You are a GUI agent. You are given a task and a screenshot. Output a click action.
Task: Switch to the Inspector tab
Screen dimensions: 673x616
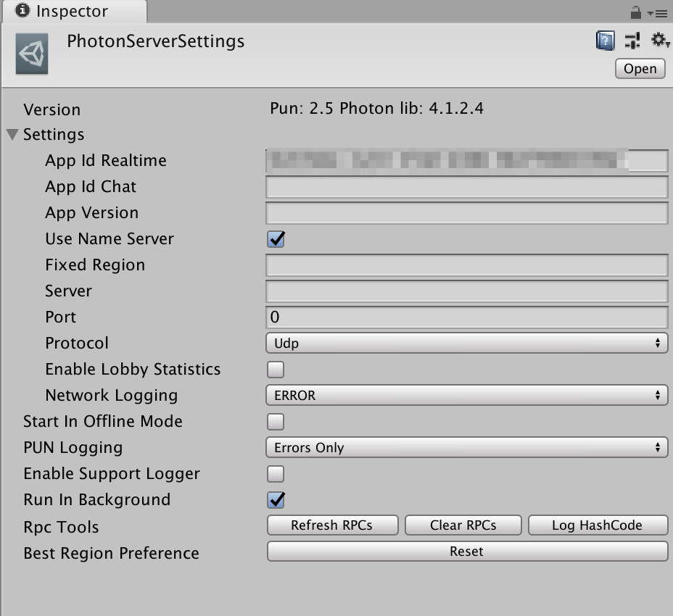[74, 11]
